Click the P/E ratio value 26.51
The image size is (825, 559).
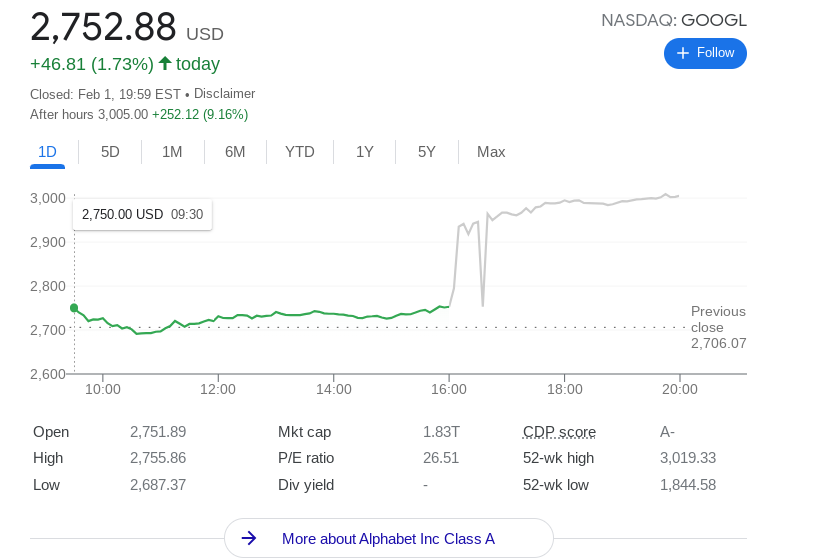coord(441,458)
